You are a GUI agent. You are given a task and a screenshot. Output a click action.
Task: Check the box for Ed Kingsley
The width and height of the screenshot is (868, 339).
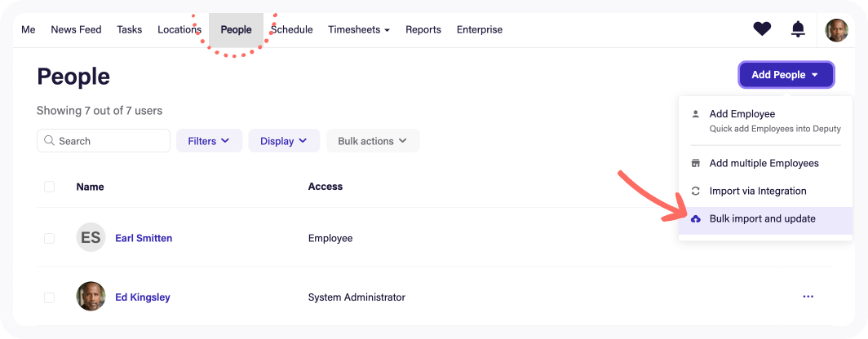point(49,297)
